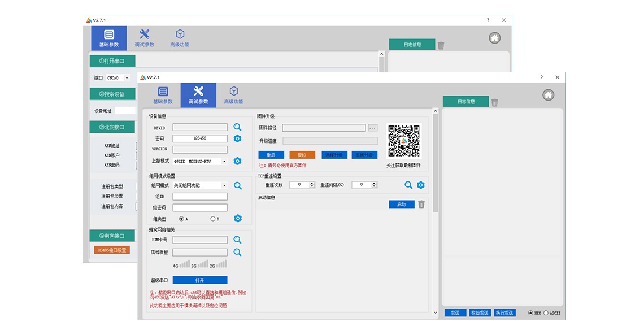644x321 pixels.
Task: Choose the ASCII radio option
Action: pos(546,313)
